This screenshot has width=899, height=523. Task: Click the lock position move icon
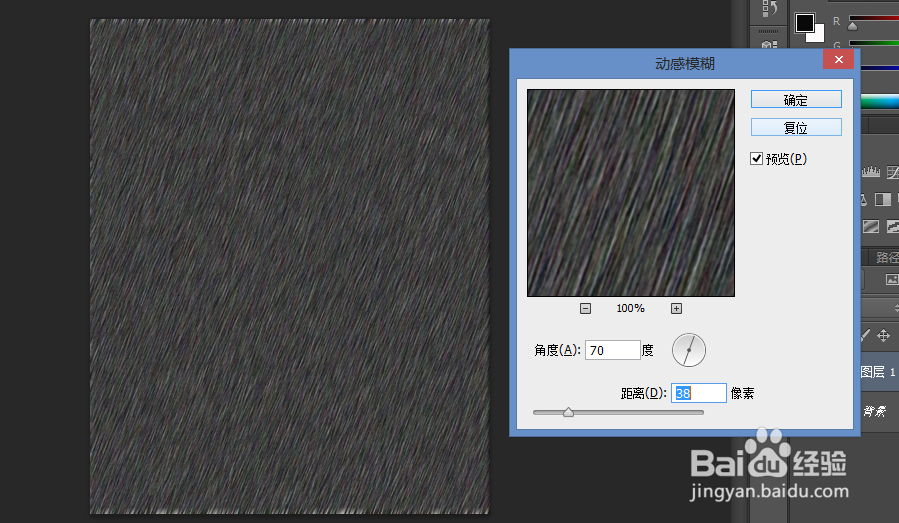point(884,335)
